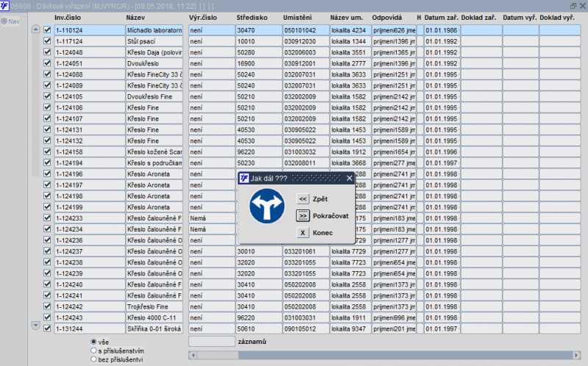The height and width of the screenshot is (366, 588).
Task: Click the Zpět back button
Action: coord(303,199)
